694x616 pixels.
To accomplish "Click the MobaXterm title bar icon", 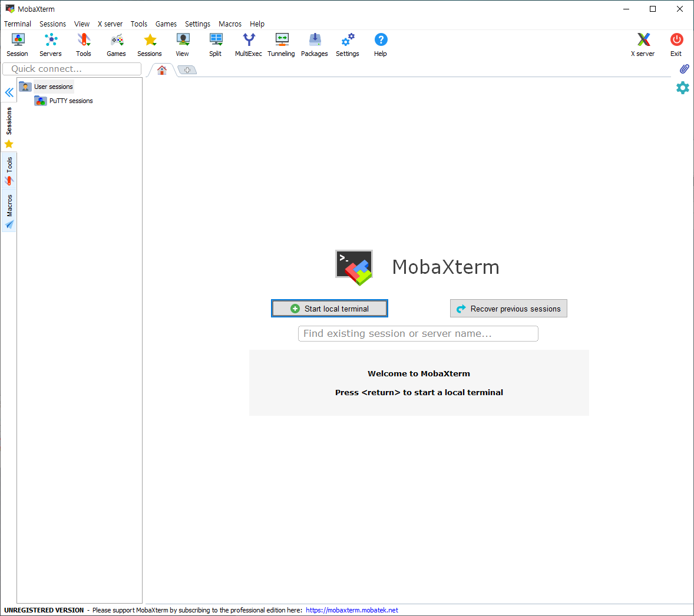I will coord(10,9).
